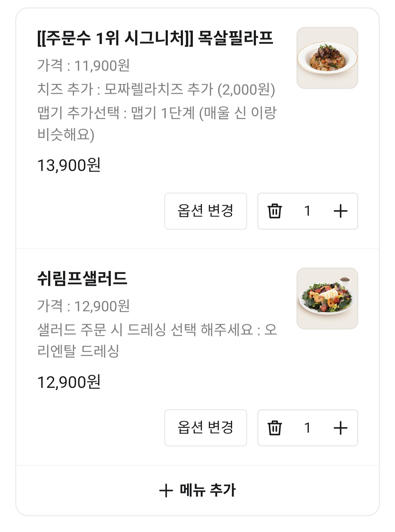Image resolution: width=395 pixels, height=532 pixels.
Task: Delete 목살필라프 with its trash icon
Action: [x=275, y=211]
